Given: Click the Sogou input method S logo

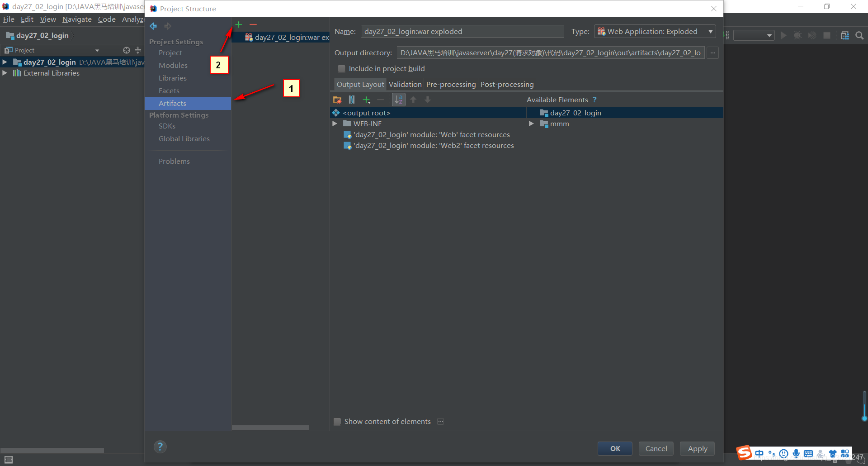Looking at the screenshot, I should pos(744,453).
